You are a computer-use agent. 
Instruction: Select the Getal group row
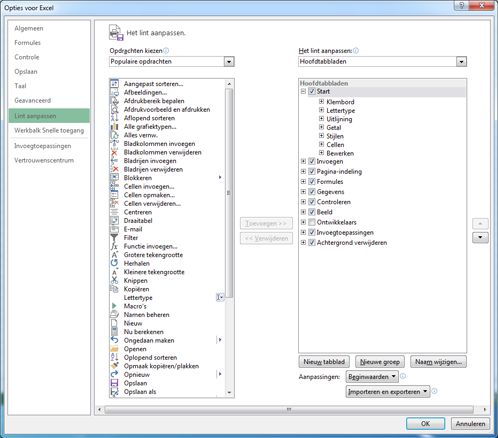pos(334,127)
